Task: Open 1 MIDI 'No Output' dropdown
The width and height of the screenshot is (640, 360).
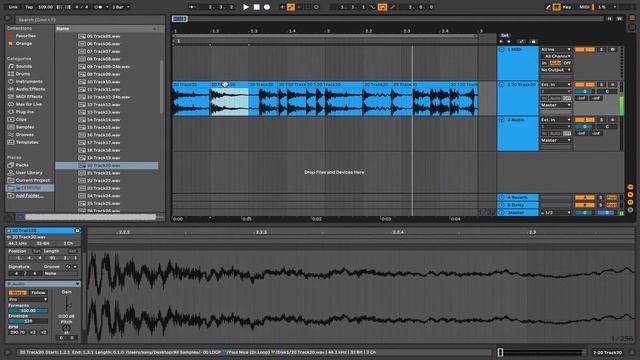Action: (x=556, y=70)
